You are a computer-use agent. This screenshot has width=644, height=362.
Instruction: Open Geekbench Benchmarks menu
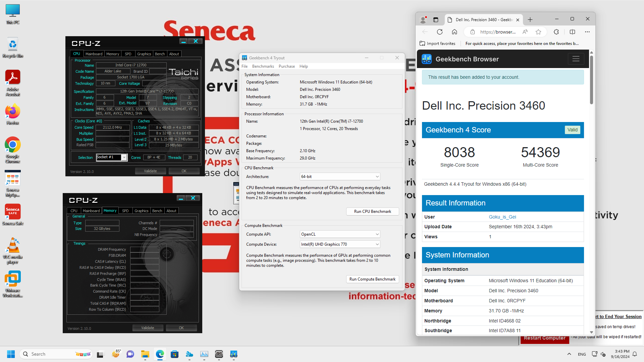(263, 66)
